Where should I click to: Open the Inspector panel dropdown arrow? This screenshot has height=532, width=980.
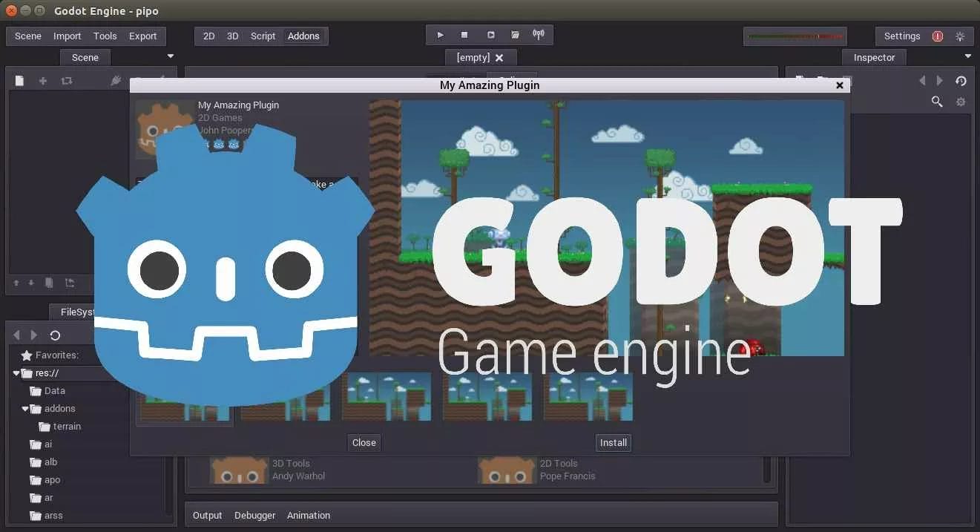tap(967, 55)
